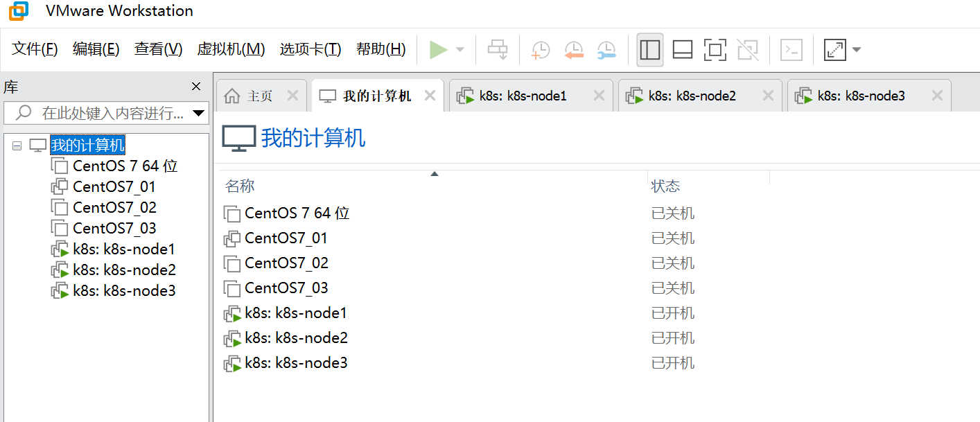
Task: Toggle the library panel visibility icon
Action: point(649,49)
